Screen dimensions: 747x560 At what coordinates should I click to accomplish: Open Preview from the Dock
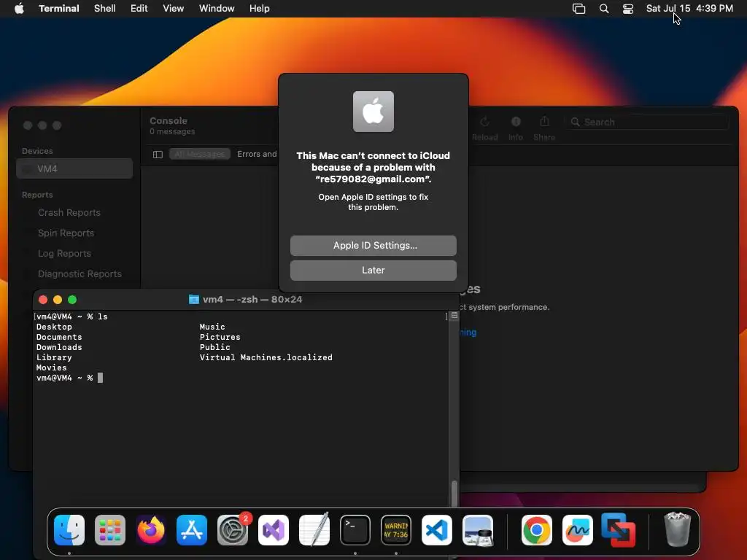478,530
